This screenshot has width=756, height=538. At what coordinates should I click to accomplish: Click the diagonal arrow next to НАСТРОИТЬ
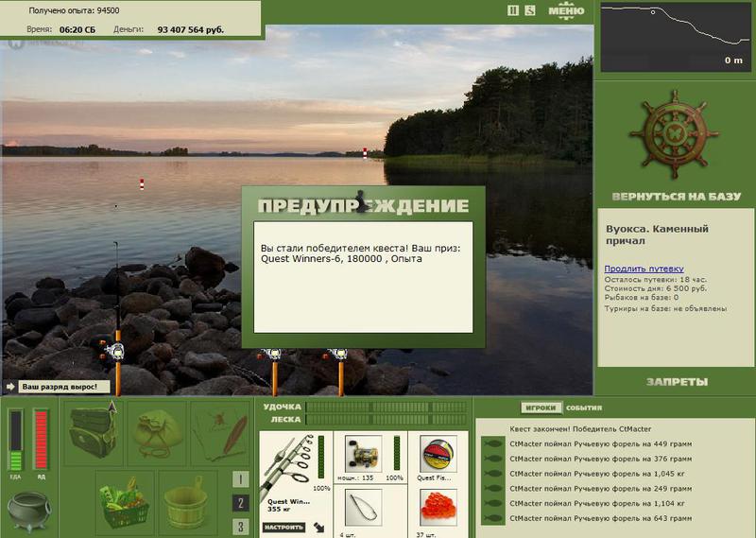click(x=318, y=528)
